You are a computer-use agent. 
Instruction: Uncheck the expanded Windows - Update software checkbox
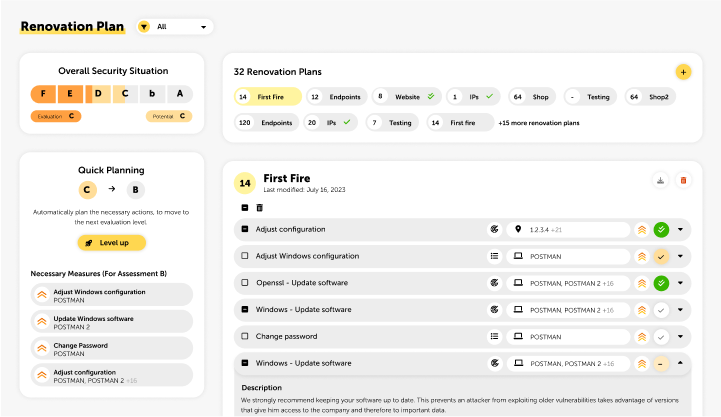[245, 363]
